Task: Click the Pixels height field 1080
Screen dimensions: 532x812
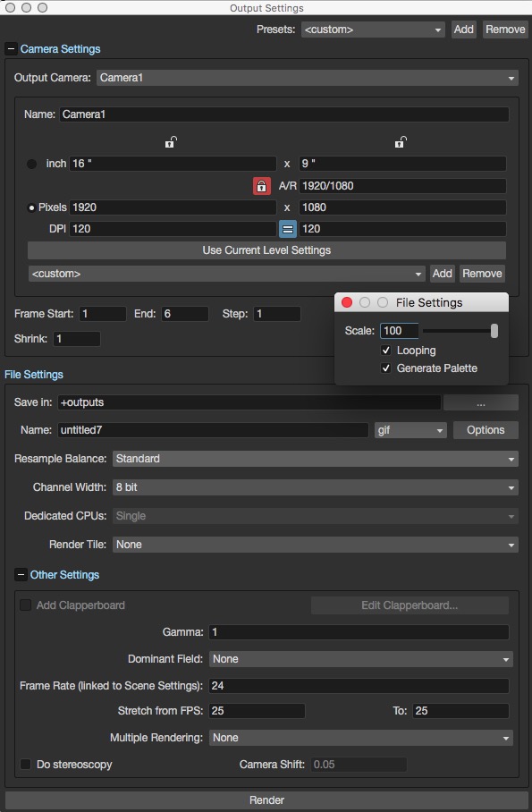Action: click(x=402, y=207)
